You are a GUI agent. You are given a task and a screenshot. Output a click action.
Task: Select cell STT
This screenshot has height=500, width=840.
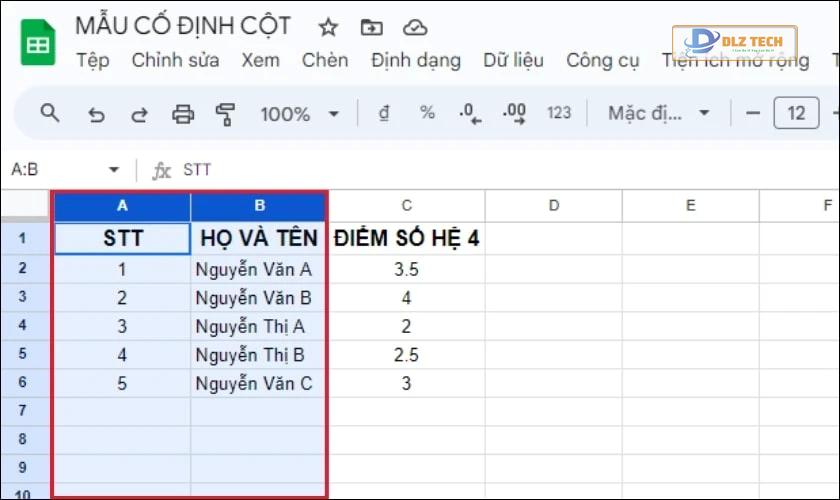[x=122, y=238]
